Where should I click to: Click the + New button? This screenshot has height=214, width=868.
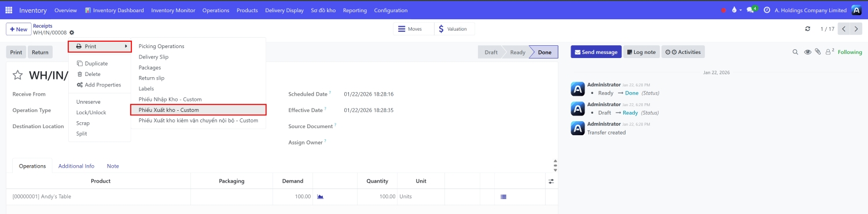[x=19, y=29]
